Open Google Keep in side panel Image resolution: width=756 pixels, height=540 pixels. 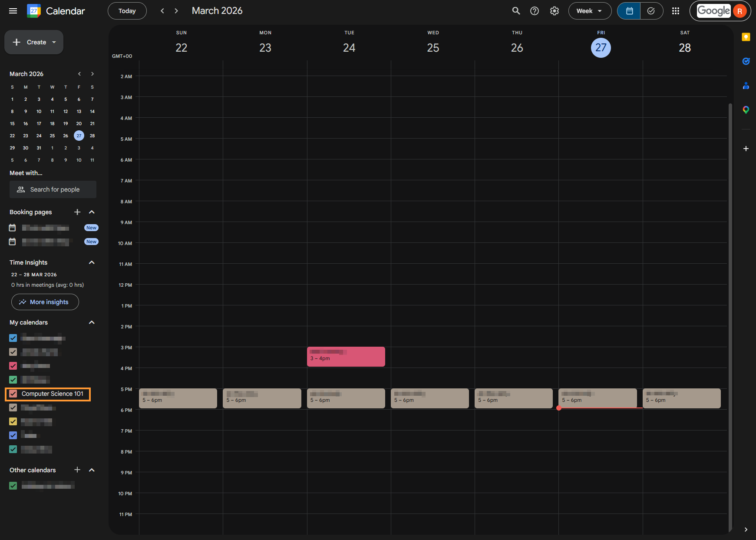pos(746,37)
